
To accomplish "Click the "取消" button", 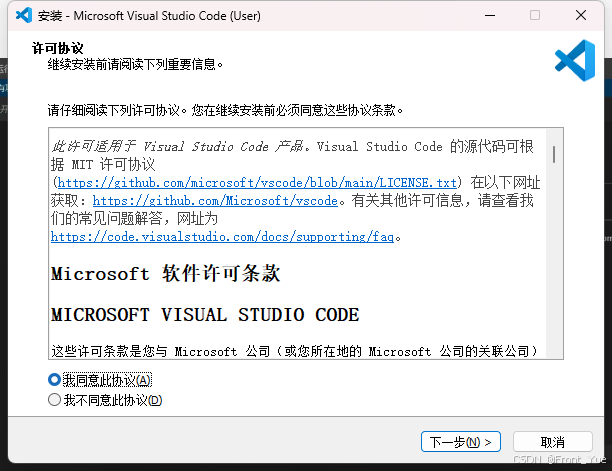I will tap(553, 442).
